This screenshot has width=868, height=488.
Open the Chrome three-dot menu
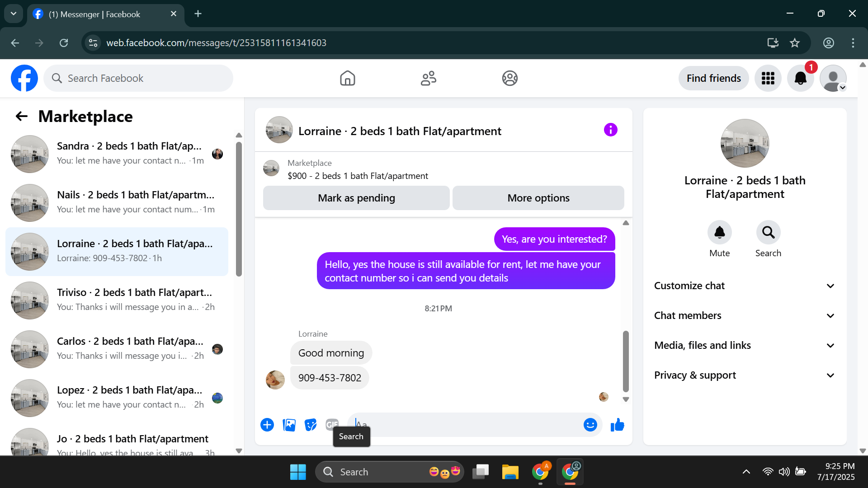click(x=853, y=43)
